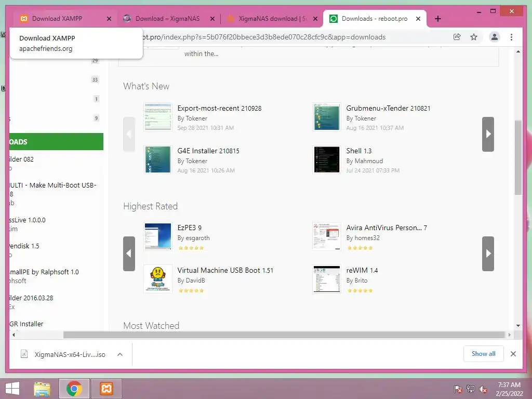Open Avira AntiVirus Person... thumbnail

click(326, 236)
